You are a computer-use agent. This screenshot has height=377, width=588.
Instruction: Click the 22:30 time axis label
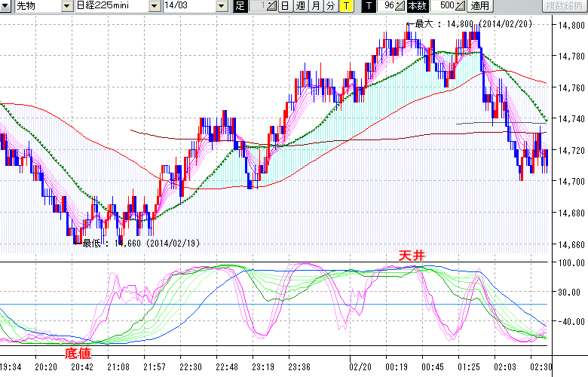(191, 367)
